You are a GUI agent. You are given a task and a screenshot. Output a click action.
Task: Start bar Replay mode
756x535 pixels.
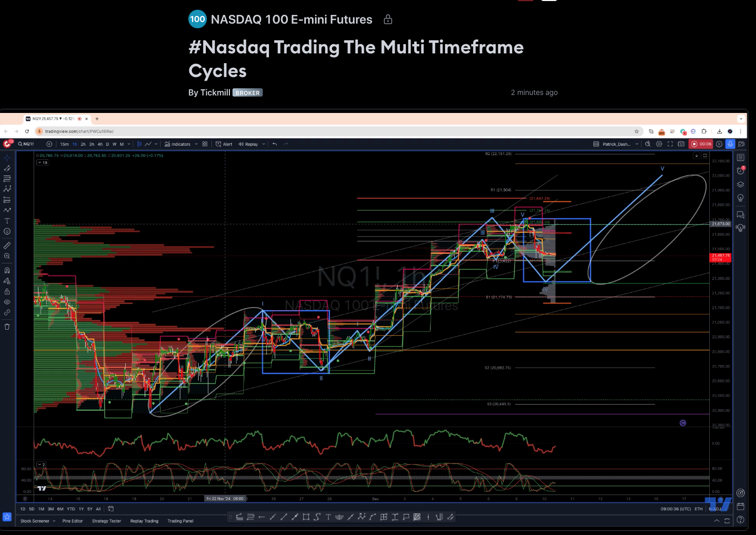(x=248, y=144)
